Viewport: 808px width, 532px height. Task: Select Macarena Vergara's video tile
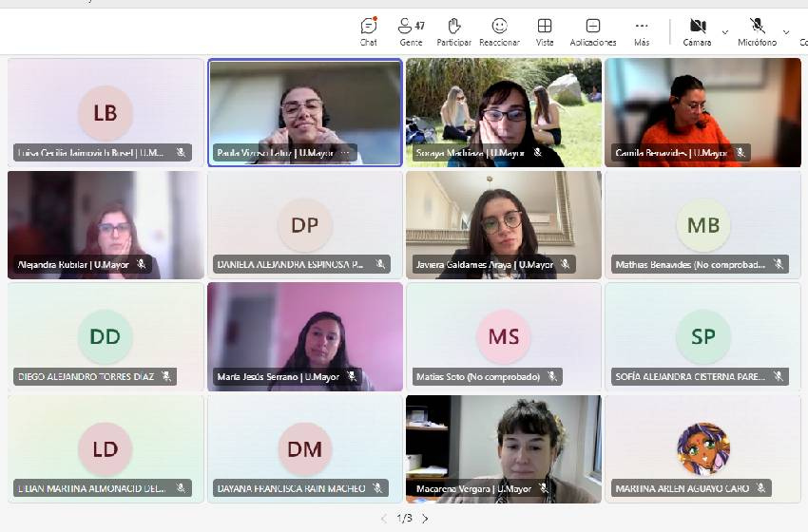coord(504,449)
